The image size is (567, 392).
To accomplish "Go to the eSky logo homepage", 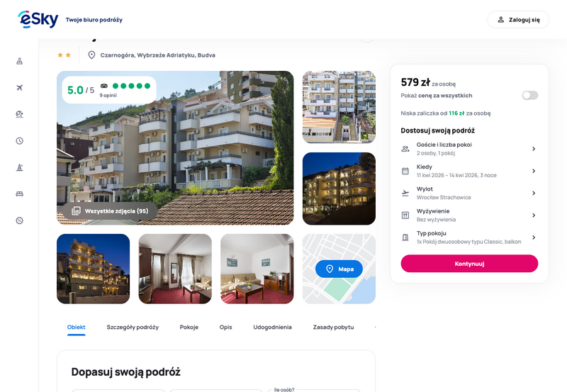I will [x=38, y=19].
